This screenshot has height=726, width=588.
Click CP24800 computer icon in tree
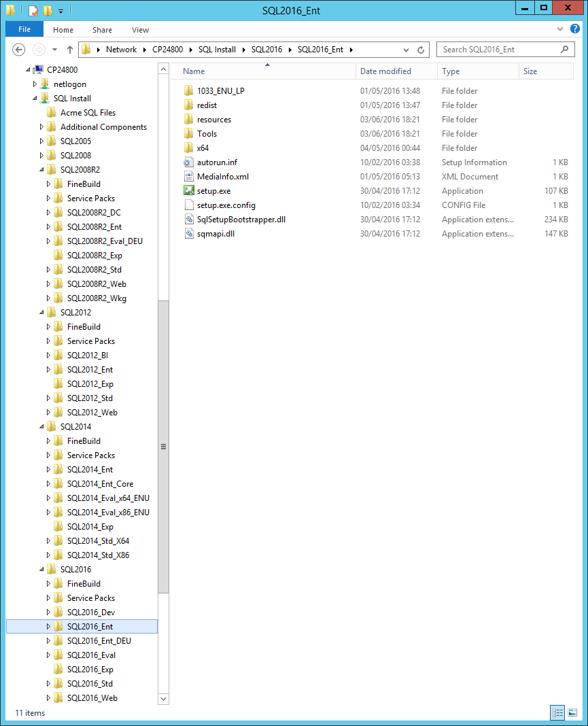pyautogui.click(x=39, y=69)
